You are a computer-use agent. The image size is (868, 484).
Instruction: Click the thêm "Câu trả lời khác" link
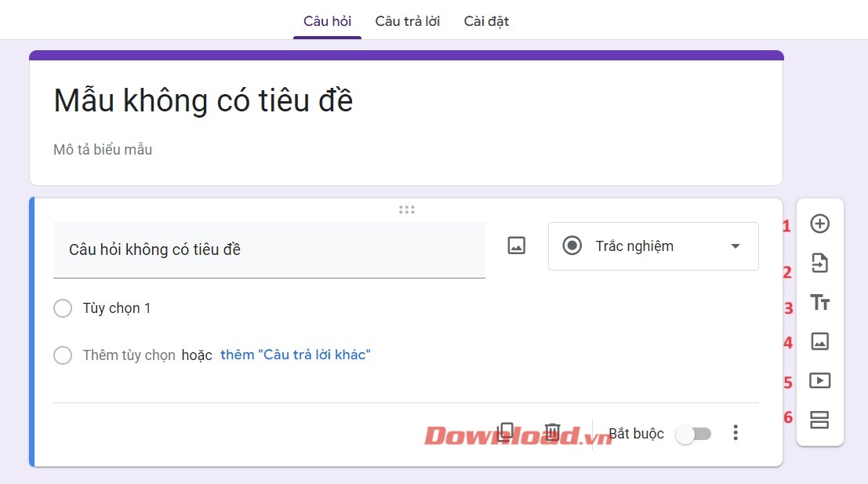point(295,355)
